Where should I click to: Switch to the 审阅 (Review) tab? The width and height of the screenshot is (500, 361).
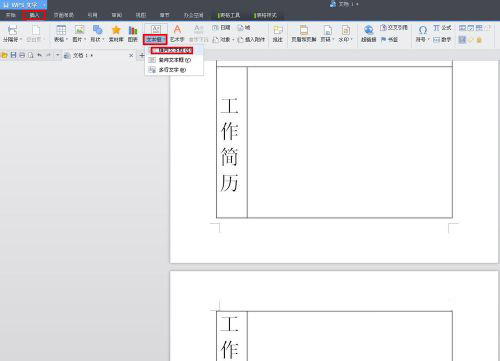point(116,15)
